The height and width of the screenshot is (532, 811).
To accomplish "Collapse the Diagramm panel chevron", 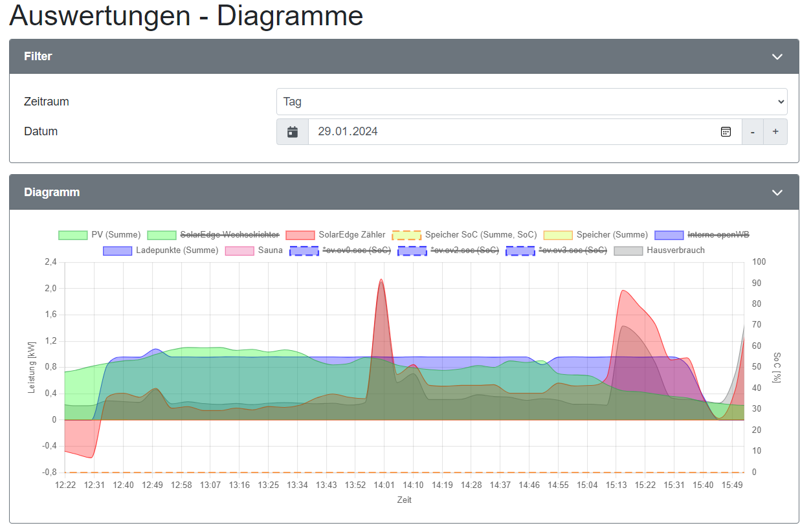I will (777, 193).
